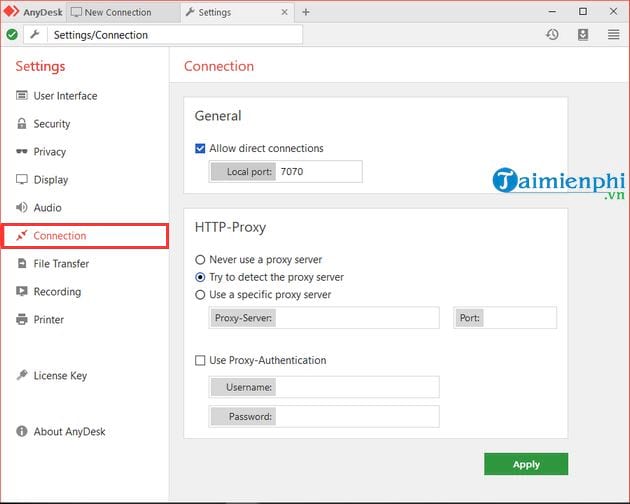Open Recording settings

[57, 292]
